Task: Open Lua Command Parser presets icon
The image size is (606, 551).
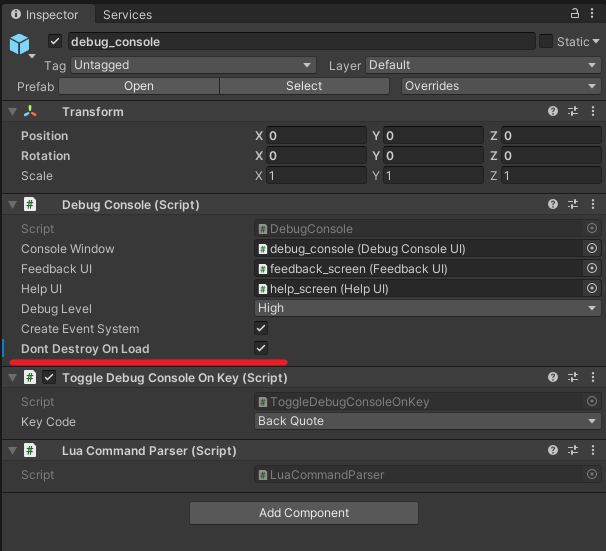Action: (x=573, y=450)
